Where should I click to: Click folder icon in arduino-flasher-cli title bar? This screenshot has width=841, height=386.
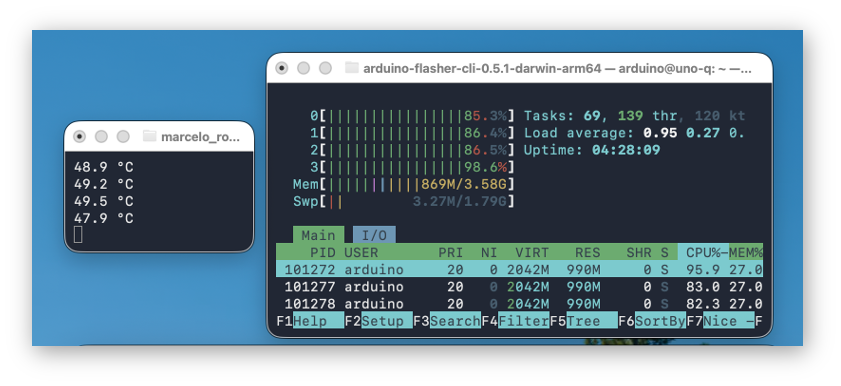pos(352,68)
